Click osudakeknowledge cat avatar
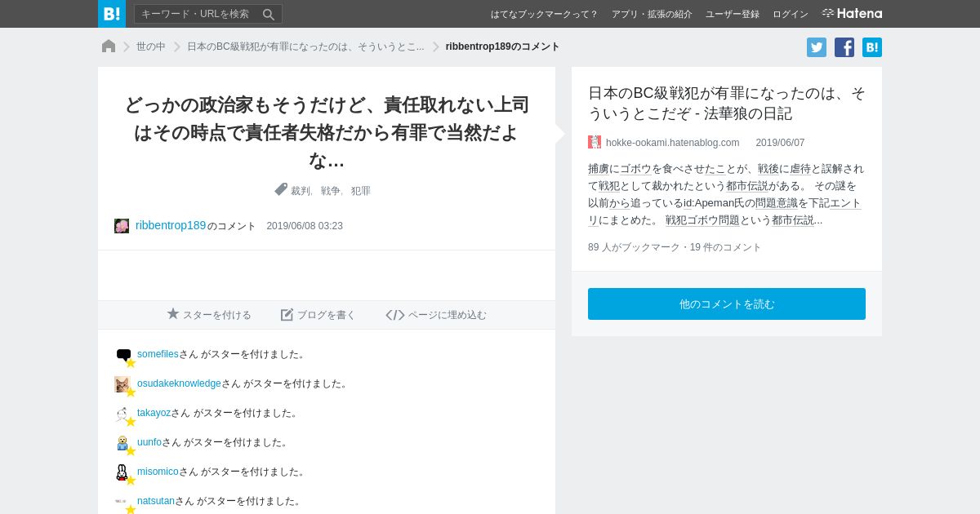This screenshot has height=514, width=980. point(122,384)
